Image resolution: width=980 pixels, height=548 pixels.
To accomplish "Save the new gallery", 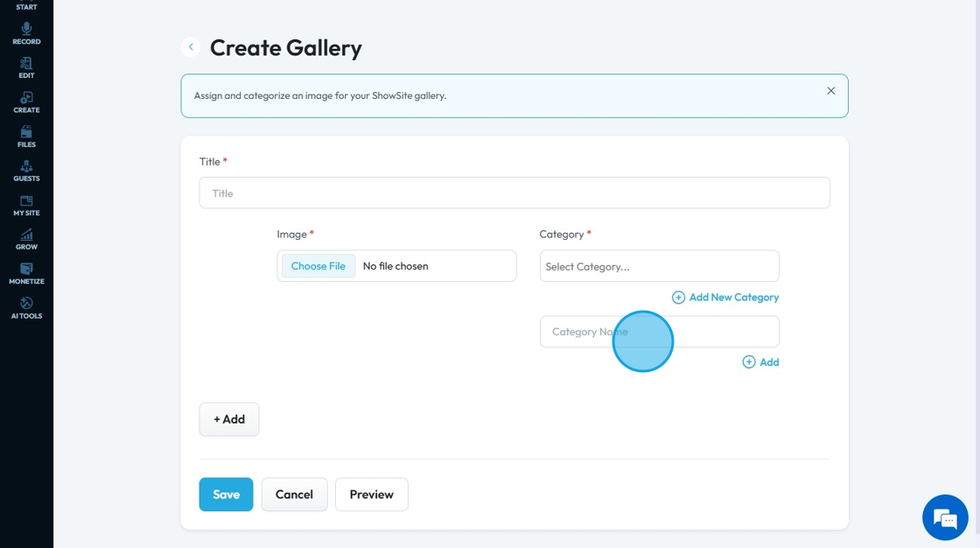I will pos(226,495).
